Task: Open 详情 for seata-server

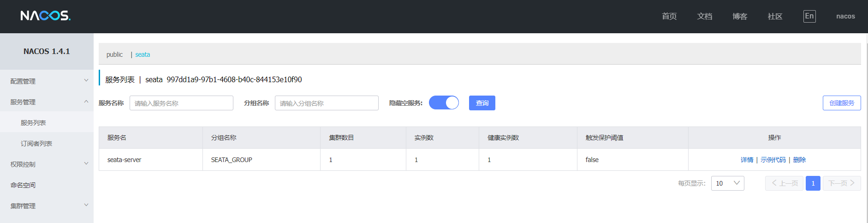Action: pyautogui.click(x=747, y=160)
